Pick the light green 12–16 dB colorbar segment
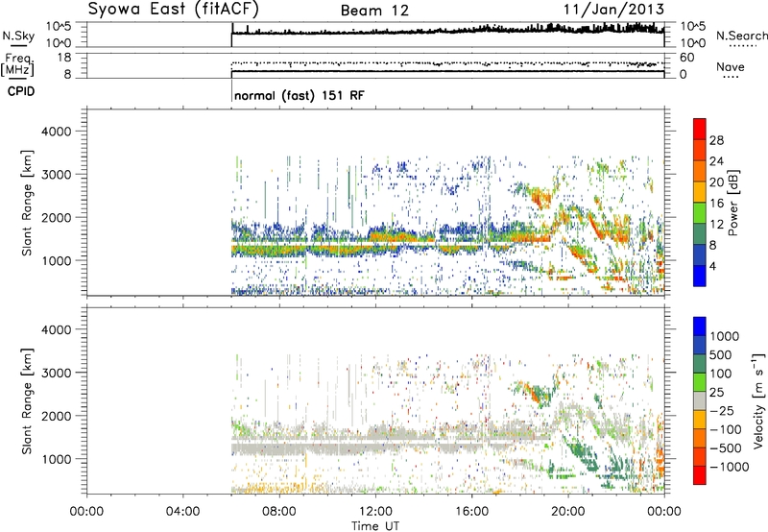This screenshot has width=768, height=532. (699, 212)
